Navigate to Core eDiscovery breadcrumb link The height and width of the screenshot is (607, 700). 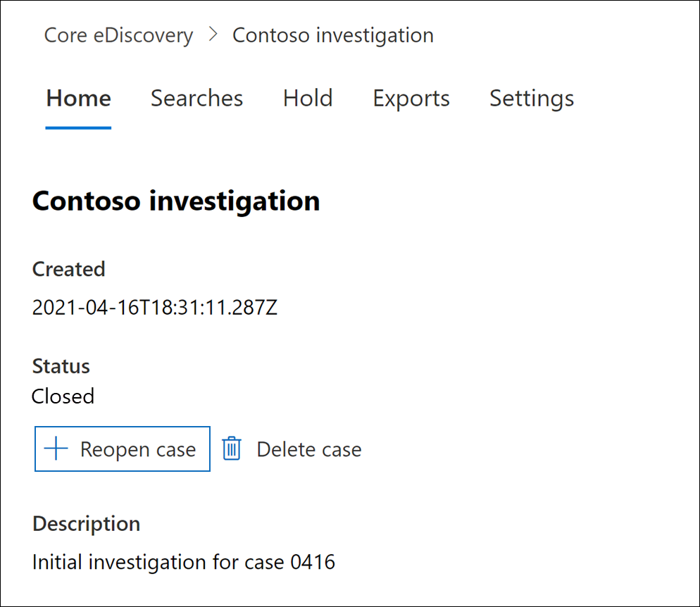pos(118,35)
